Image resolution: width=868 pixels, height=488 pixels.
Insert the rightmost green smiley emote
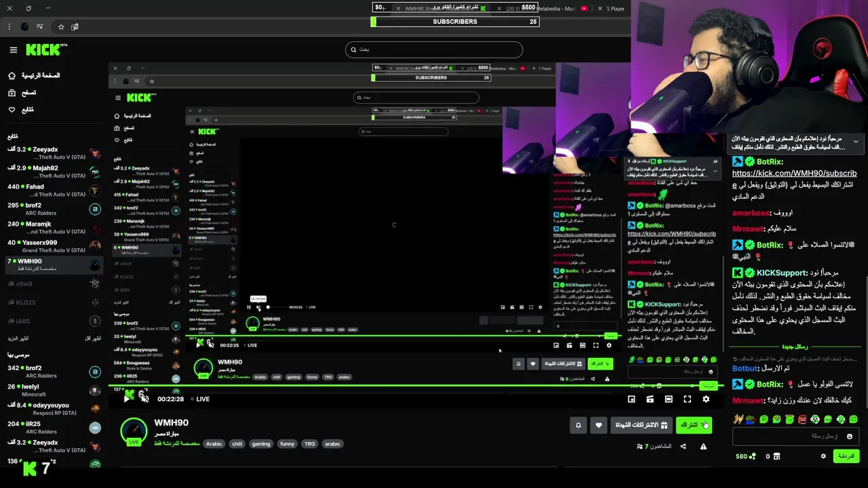click(x=853, y=420)
